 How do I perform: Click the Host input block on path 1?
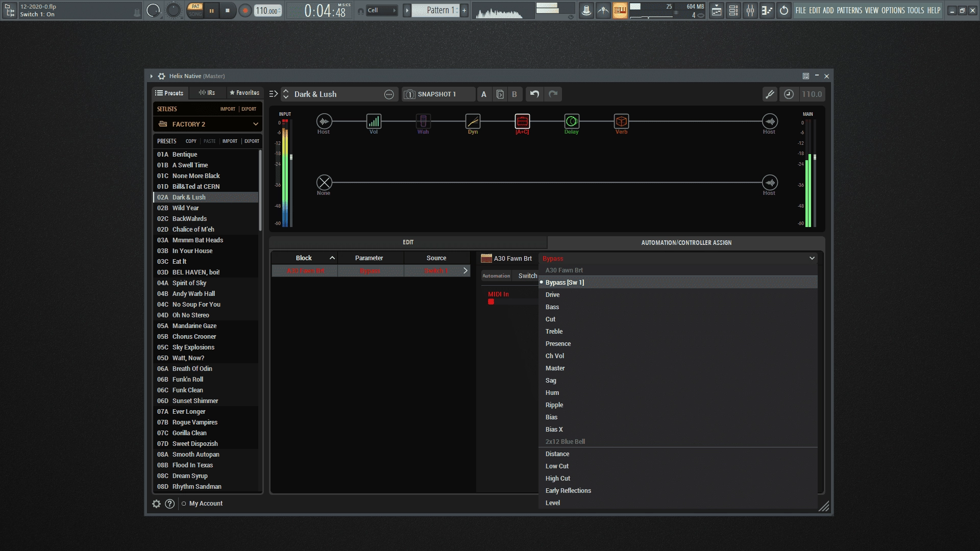(x=324, y=121)
